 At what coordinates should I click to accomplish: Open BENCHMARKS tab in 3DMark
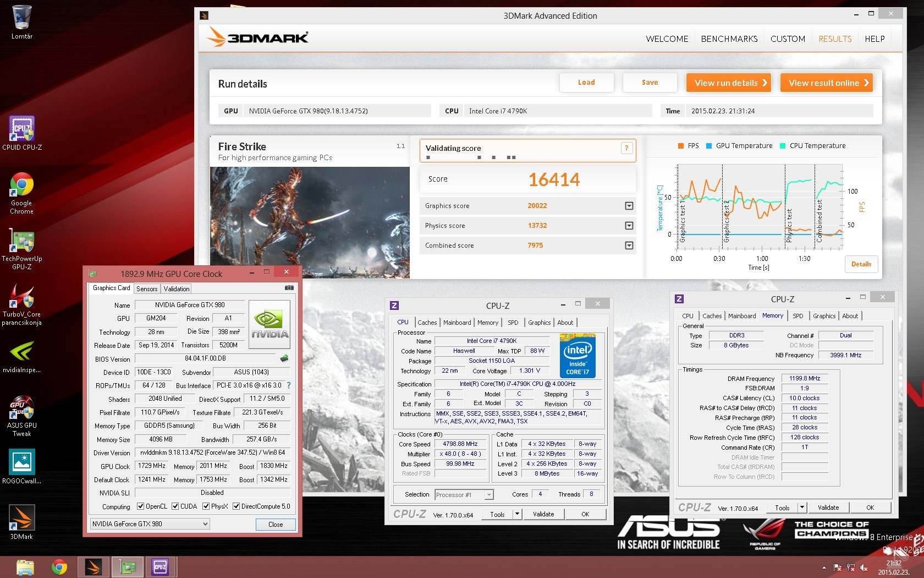pyautogui.click(x=729, y=39)
